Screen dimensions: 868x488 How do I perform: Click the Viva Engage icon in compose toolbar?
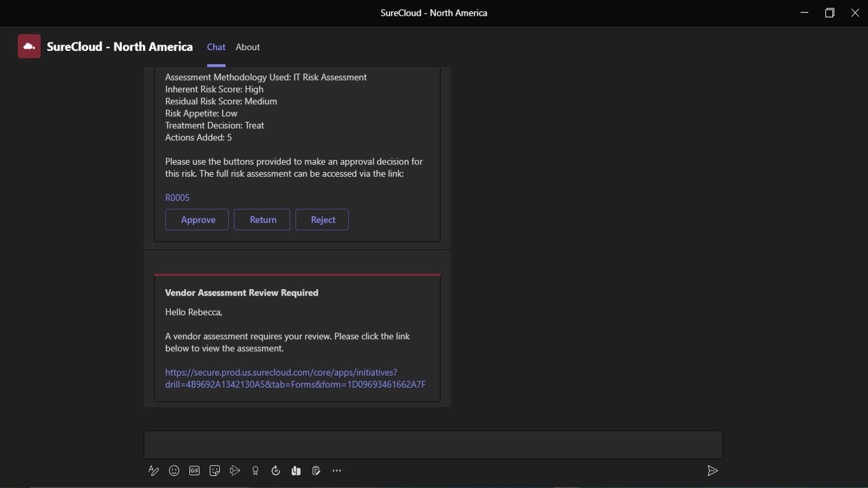296,471
